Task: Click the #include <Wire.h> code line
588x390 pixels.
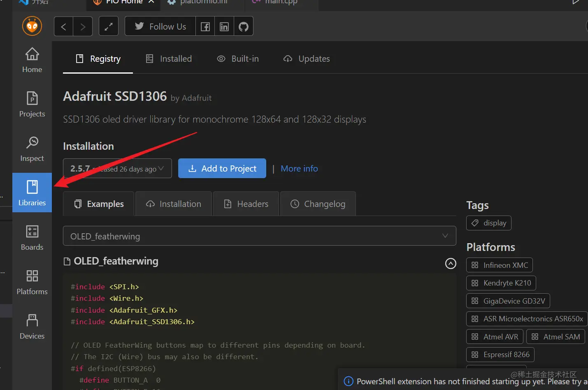Action: [x=107, y=298]
